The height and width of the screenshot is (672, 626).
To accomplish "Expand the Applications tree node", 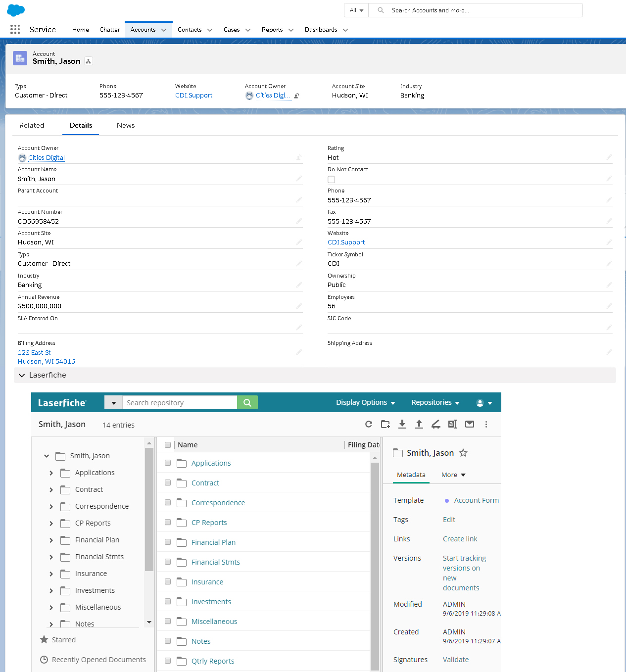I will pyautogui.click(x=51, y=473).
